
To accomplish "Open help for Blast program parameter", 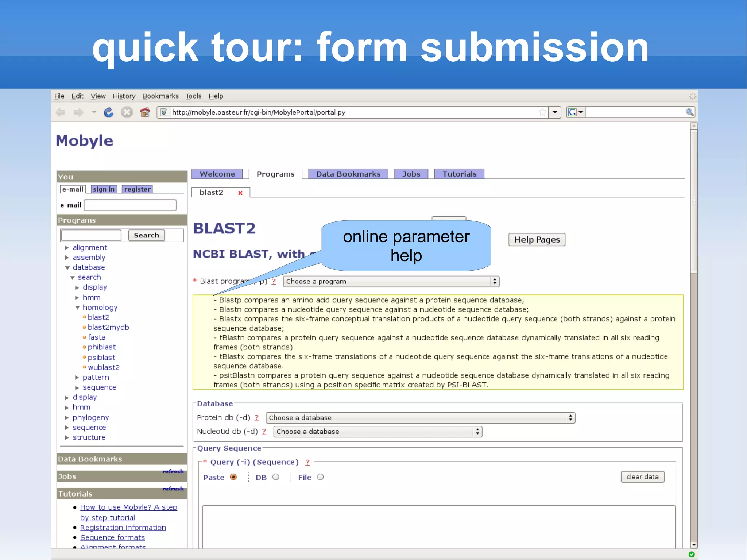I will [274, 281].
